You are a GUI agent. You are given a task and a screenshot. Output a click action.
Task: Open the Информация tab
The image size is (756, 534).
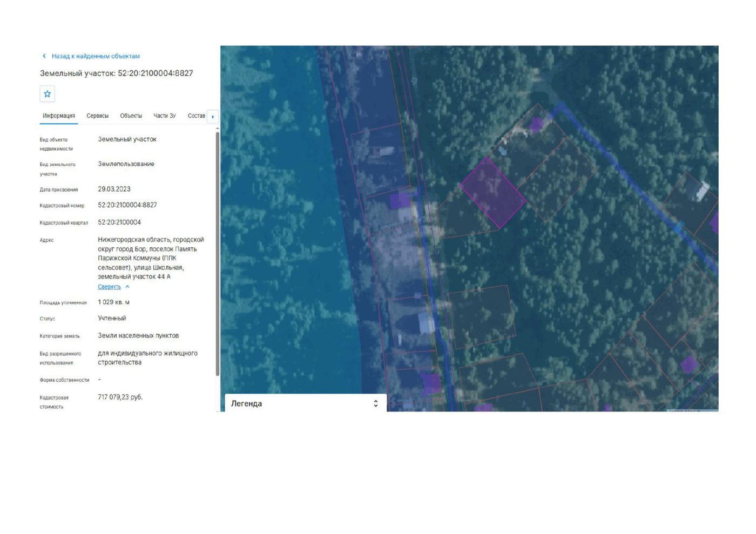point(59,116)
